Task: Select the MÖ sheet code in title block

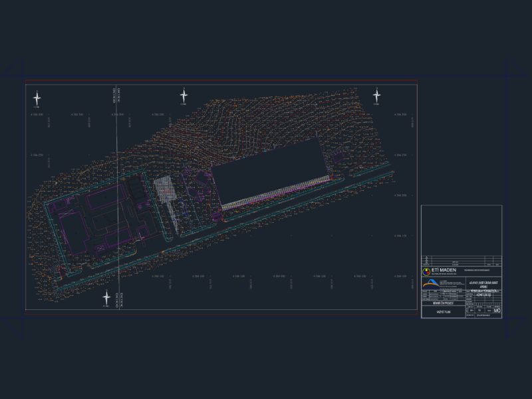Action: (497, 311)
